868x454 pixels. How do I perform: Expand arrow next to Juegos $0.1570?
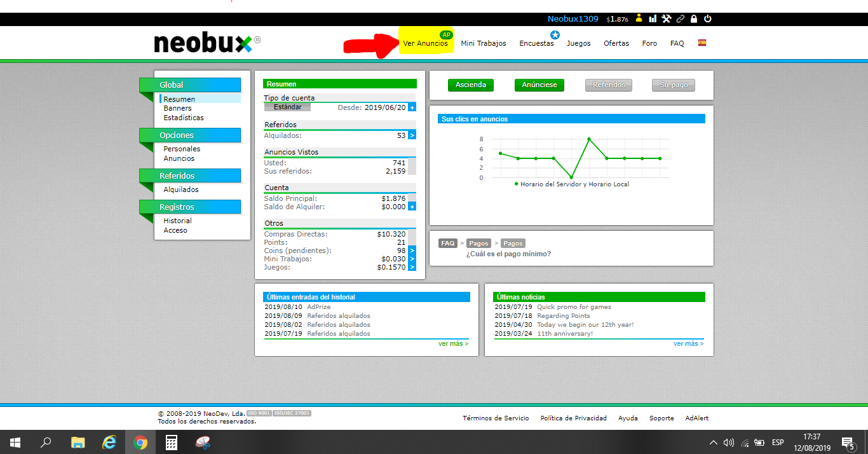point(412,267)
